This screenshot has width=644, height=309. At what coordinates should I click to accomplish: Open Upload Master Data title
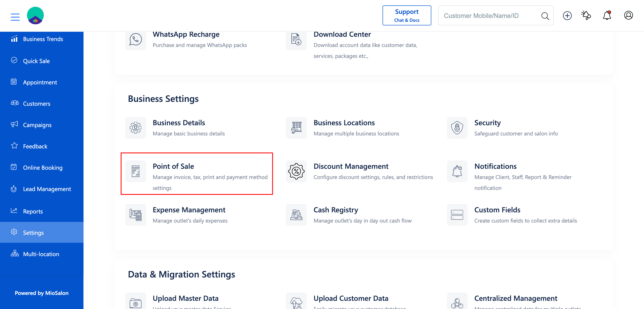tap(185, 298)
